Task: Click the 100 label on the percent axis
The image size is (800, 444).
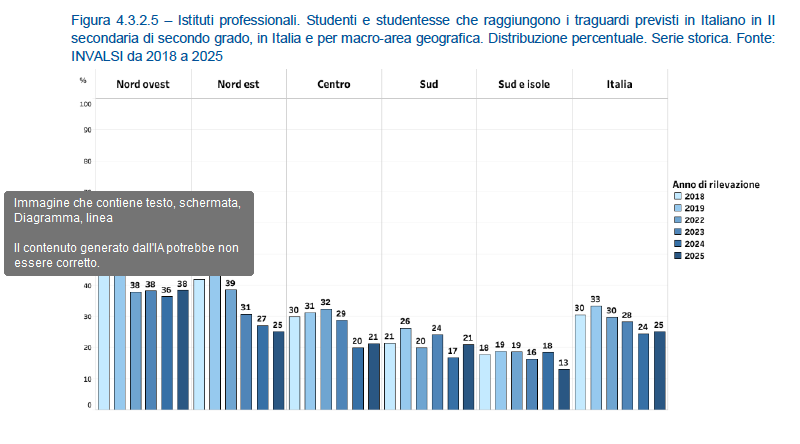Action: pyautogui.click(x=85, y=104)
